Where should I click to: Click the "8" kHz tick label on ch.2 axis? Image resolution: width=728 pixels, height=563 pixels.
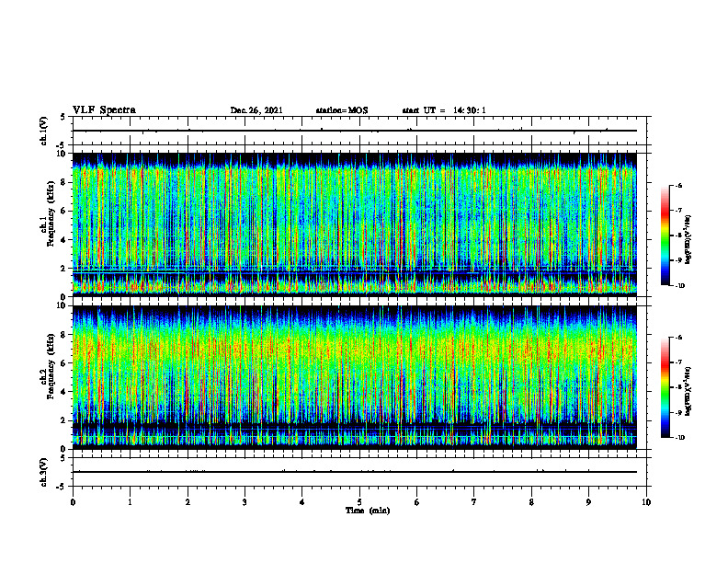click(x=64, y=335)
